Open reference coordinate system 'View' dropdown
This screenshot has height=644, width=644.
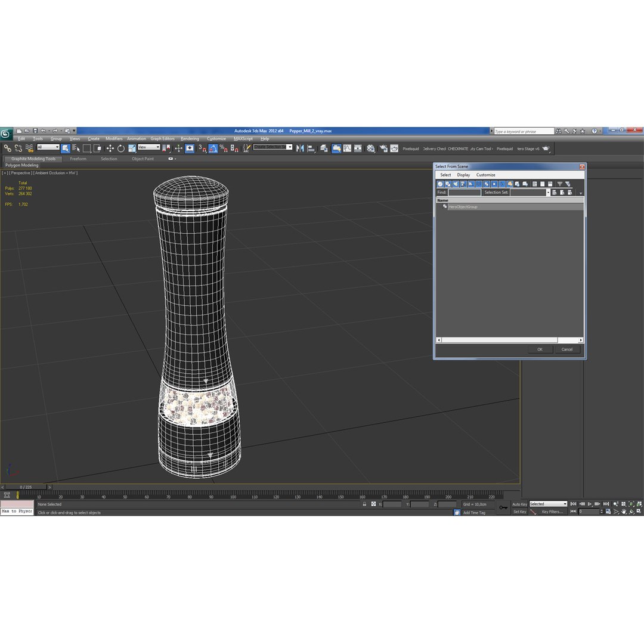point(148,147)
